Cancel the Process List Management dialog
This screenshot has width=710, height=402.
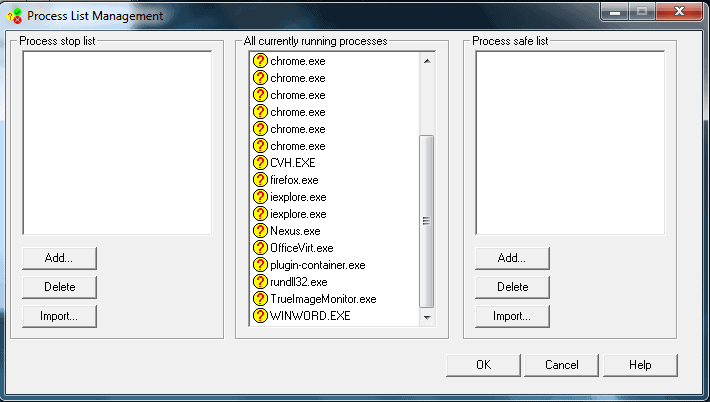pos(561,365)
